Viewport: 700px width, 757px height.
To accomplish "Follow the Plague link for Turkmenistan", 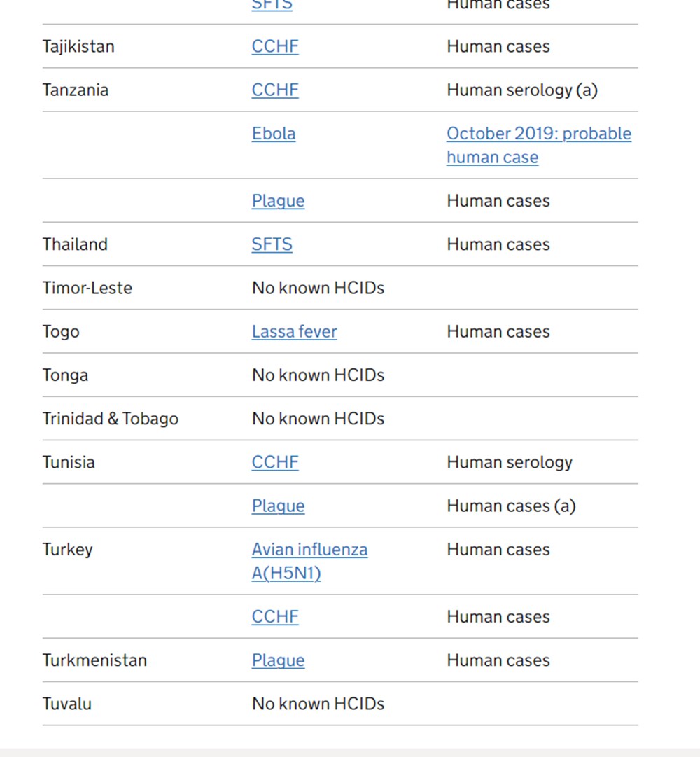I will click(278, 660).
